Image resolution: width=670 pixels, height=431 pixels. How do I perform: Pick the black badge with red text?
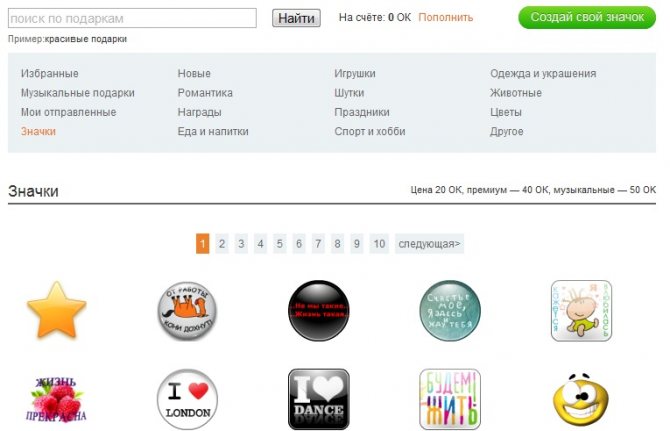[x=318, y=311]
